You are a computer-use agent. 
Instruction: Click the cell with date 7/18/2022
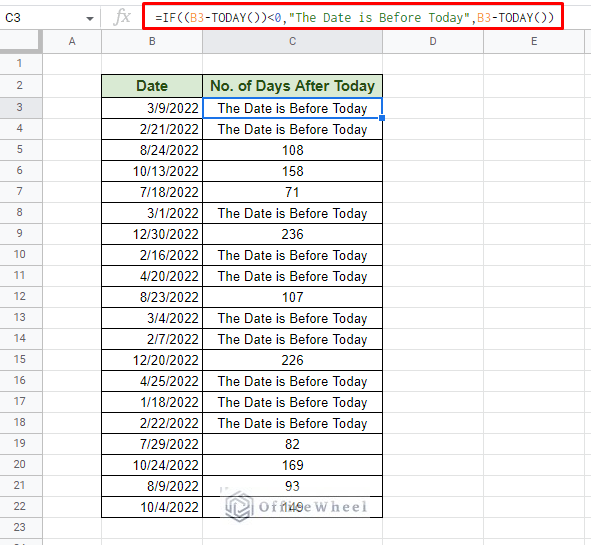pyautogui.click(x=152, y=192)
